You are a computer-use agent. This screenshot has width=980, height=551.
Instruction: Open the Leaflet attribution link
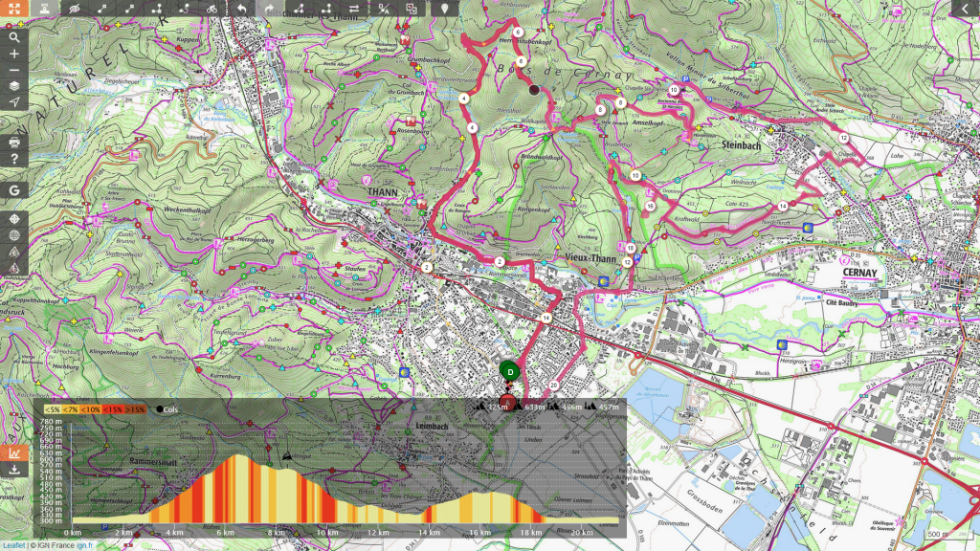[x=13, y=545]
